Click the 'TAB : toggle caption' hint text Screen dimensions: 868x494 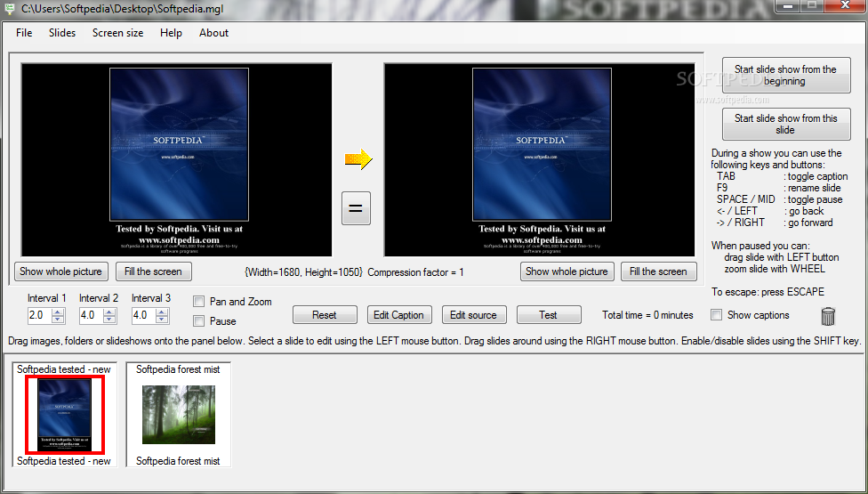[783, 176]
